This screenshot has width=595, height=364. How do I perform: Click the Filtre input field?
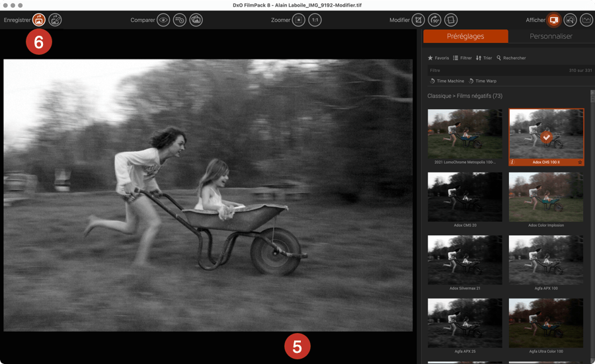[489, 70]
